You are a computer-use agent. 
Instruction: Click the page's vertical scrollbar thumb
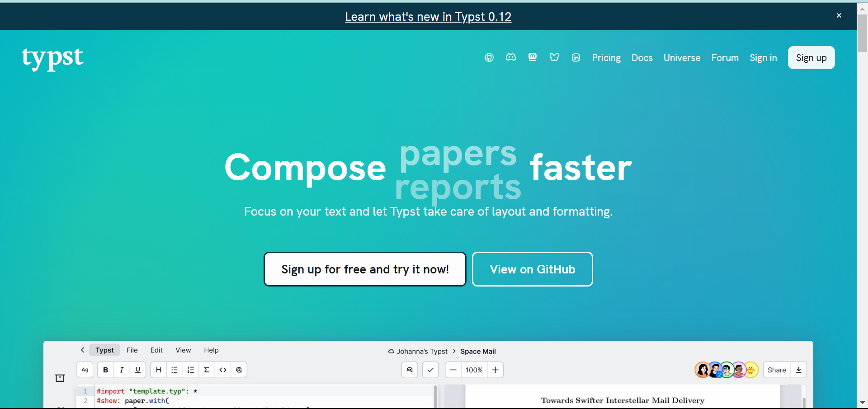click(862, 33)
